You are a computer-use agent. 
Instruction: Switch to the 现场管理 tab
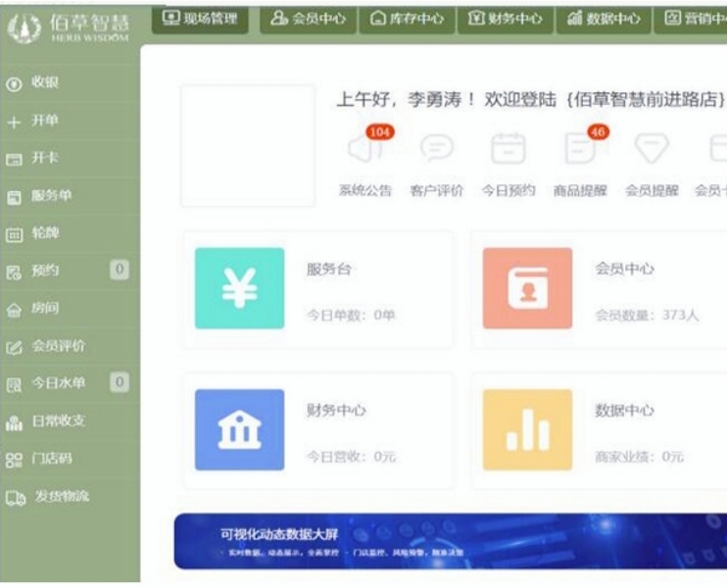(200, 18)
